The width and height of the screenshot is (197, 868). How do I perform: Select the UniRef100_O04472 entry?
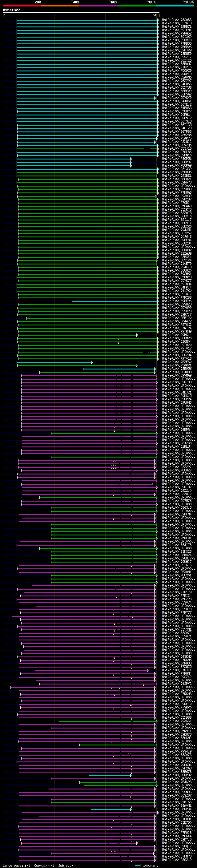coord(177,321)
